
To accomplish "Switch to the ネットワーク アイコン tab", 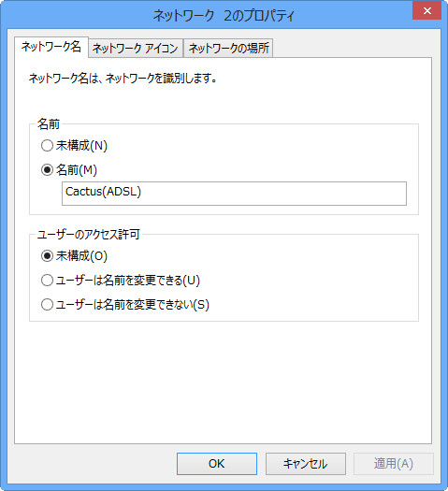I will coord(136,49).
